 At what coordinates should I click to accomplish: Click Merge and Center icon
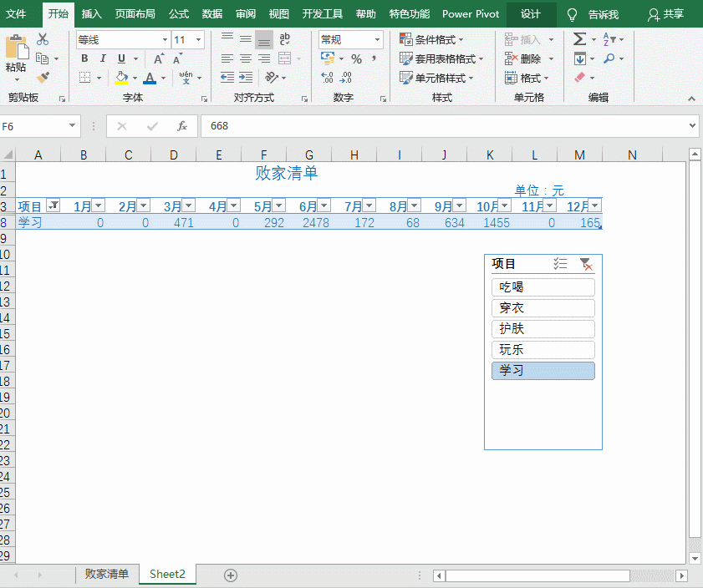[285, 58]
